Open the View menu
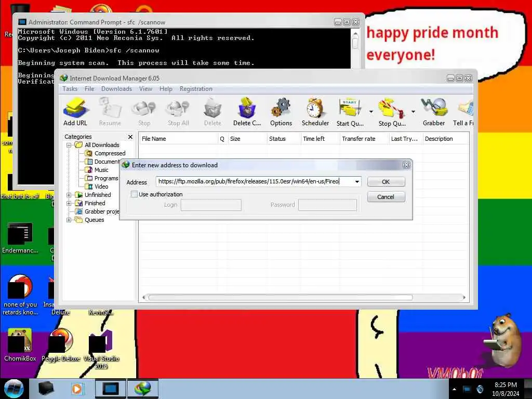This screenshot has width=532, height=399. 145,89
